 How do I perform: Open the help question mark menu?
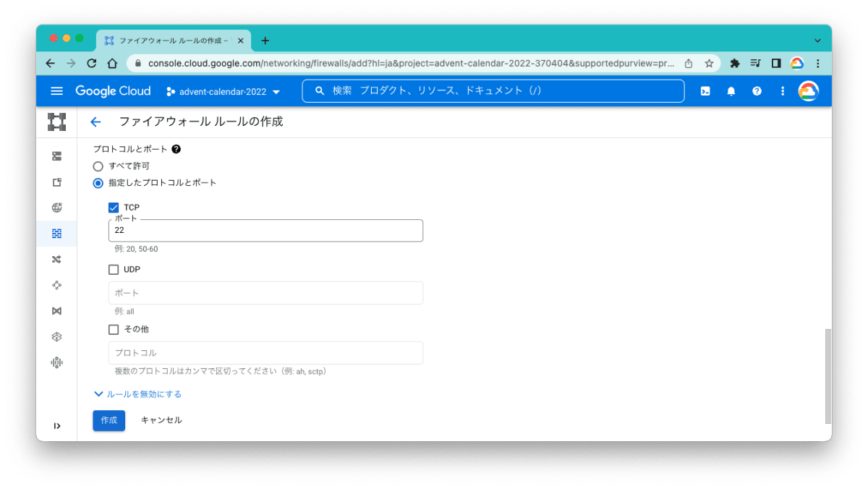point(757,91)
